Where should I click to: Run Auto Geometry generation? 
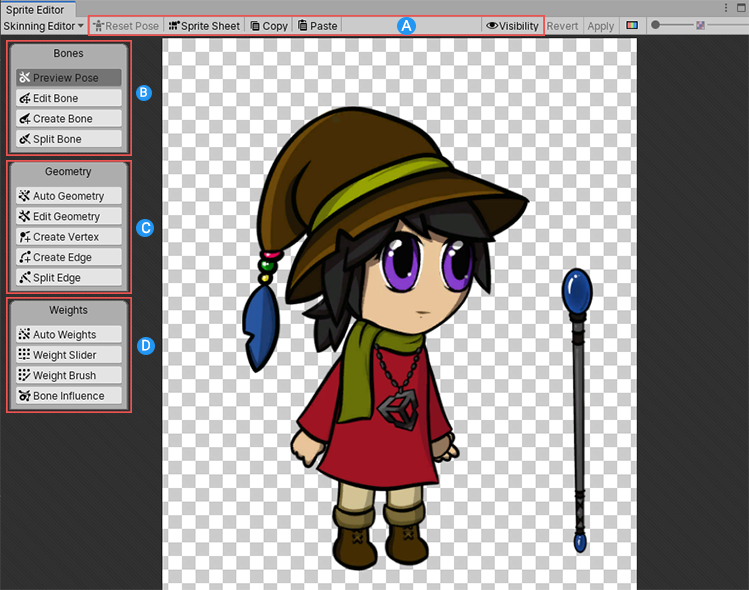click(x=68, y=196)
